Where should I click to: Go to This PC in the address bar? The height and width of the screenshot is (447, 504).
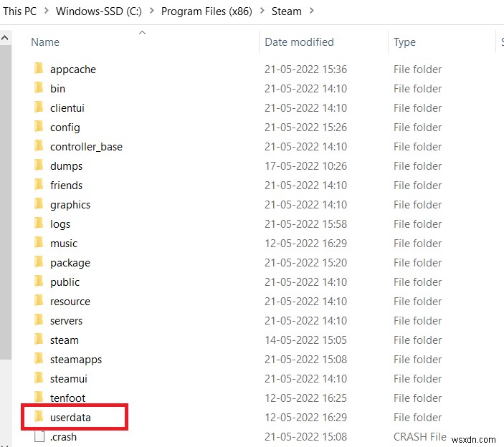19,11
